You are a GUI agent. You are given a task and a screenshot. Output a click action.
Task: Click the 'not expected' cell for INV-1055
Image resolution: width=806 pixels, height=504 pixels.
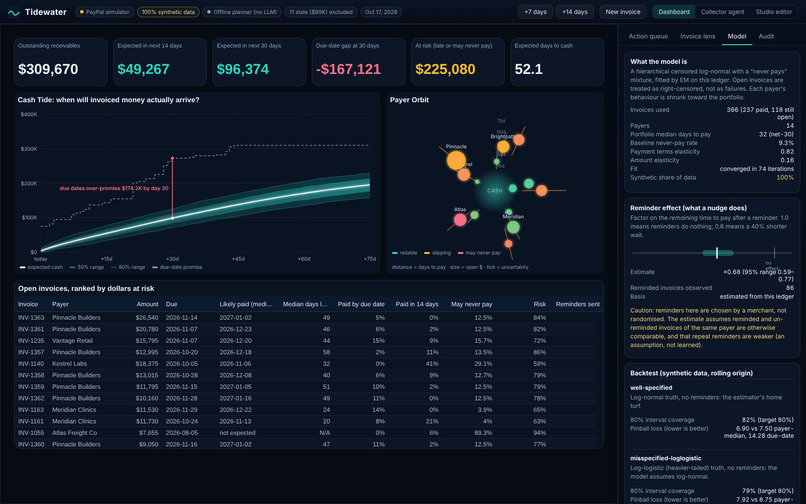click(x=237, y=433)
